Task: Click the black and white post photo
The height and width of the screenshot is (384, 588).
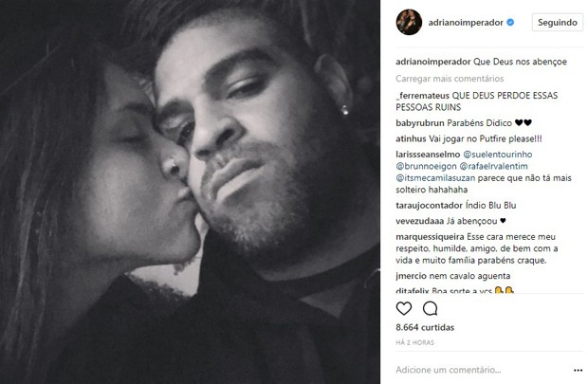Action: [x=190, y=192]
